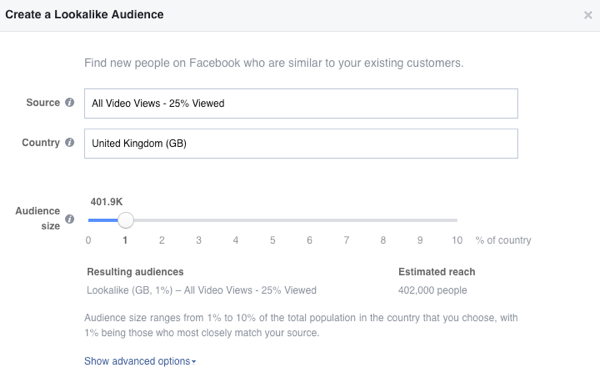
Task: Click the slider tick label 6
Action: pos(309,240)
